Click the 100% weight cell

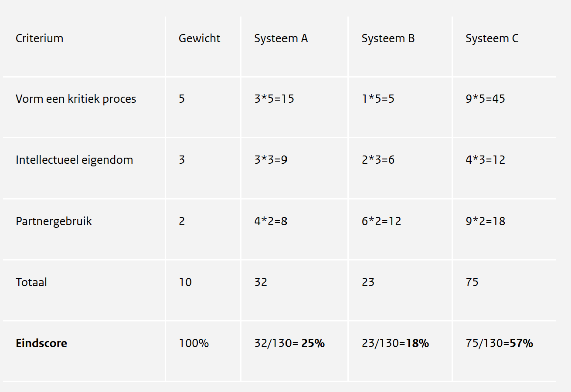pyautogui.click(x=194, y=343)
